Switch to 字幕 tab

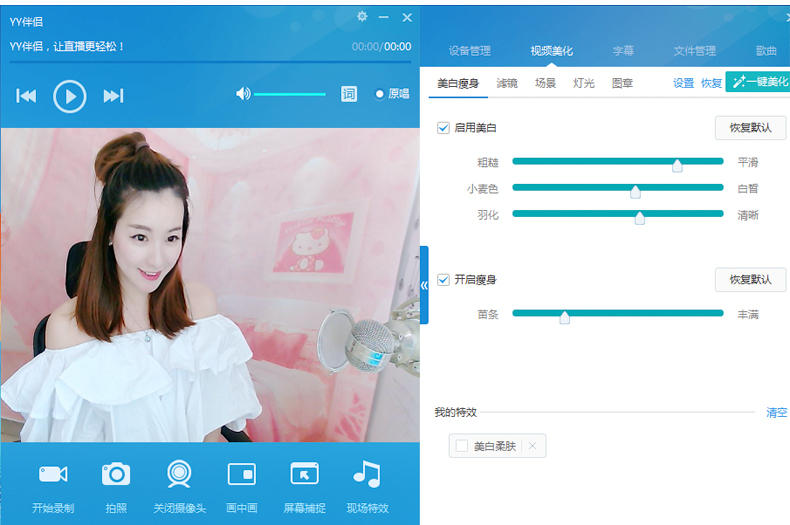point(623,51)
